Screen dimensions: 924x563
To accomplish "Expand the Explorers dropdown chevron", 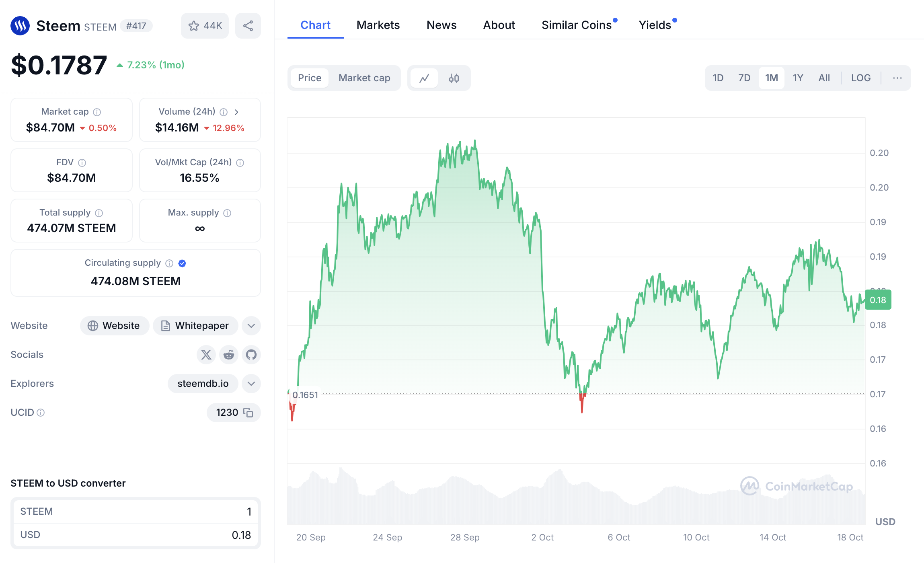I will [x=251, y=384].
